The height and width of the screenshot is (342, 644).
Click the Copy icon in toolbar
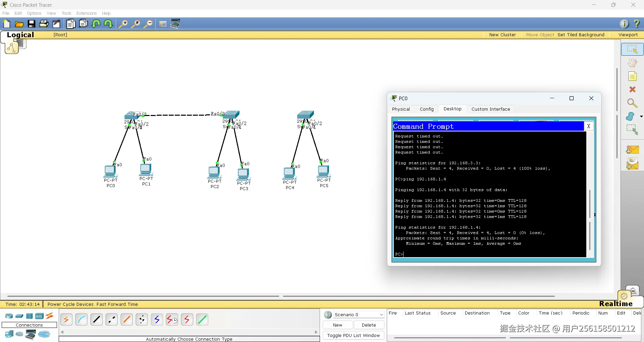tap(71, 24)
